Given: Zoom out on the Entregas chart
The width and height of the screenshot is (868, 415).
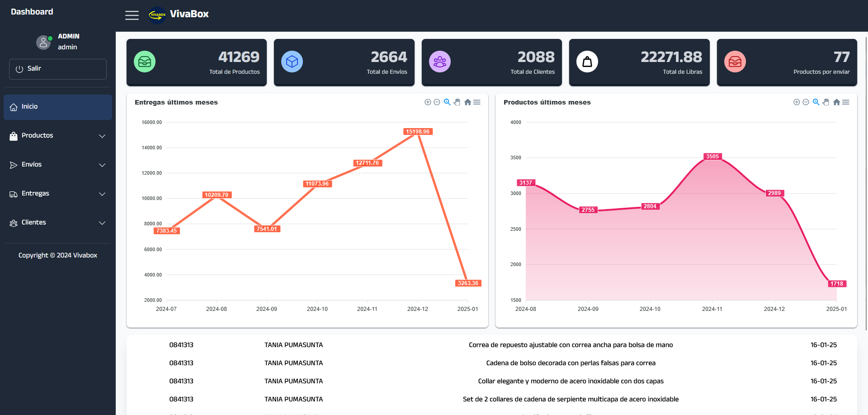Looking at the screenshot, I should 437,102.
